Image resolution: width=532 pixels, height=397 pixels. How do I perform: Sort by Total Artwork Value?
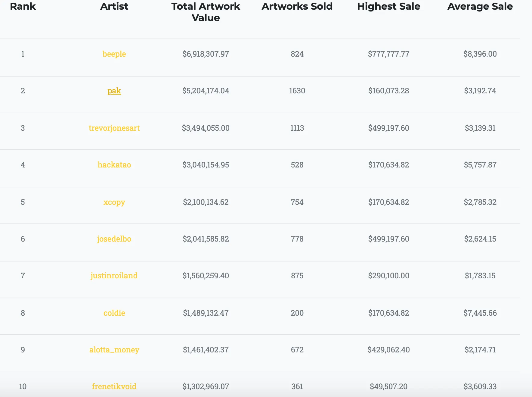click(206, 12)
